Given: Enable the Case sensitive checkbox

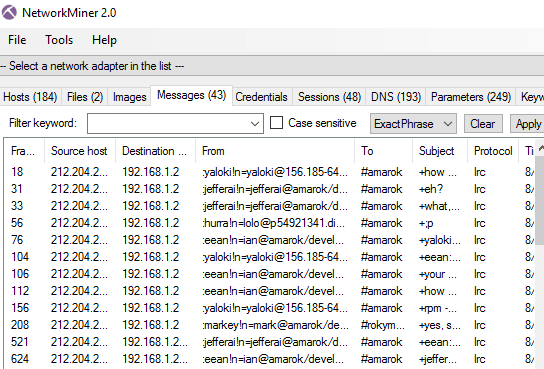Looking at the screenshot, I should pos(277,123).
